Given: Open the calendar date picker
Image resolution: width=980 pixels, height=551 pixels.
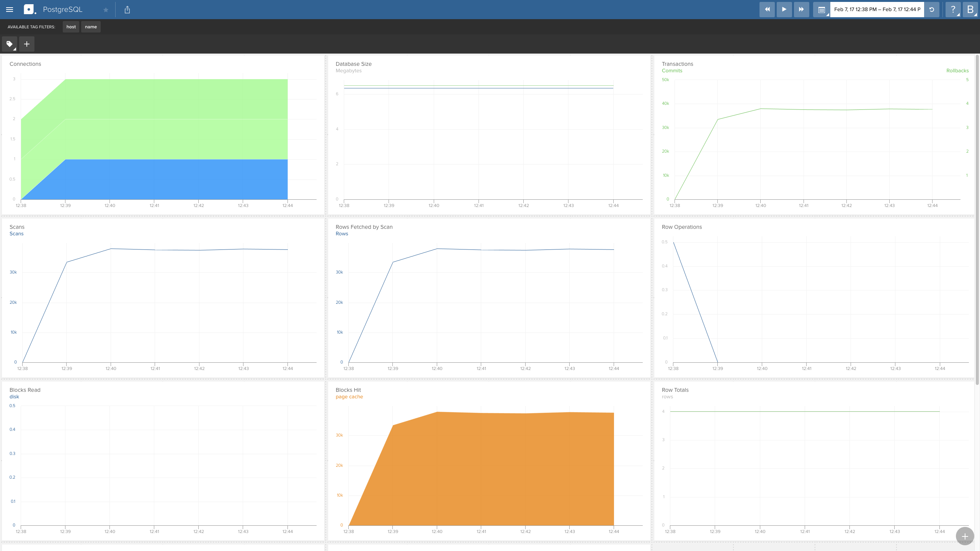Looking at the screenshot, I should click(822, 10).
